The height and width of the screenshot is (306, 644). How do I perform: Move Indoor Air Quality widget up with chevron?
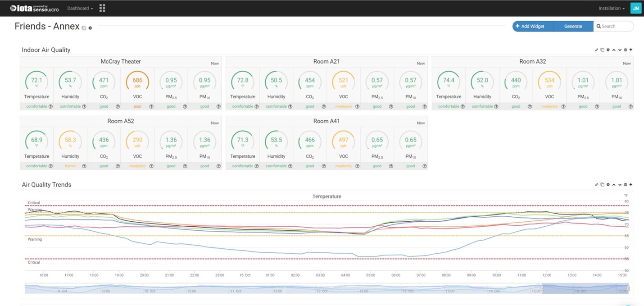(614, 50)
